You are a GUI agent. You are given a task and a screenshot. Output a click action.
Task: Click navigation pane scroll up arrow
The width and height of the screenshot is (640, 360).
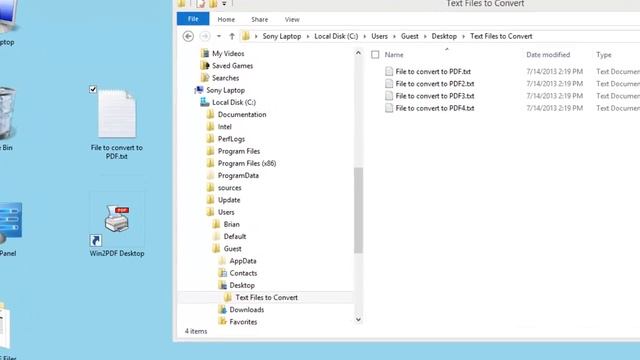pyautogui.click(x=358, y=53)
